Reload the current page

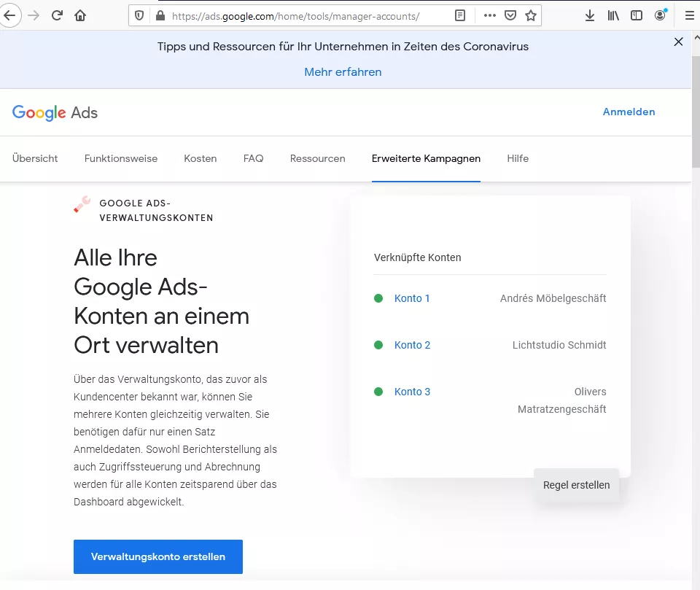(x=57, y=15)
